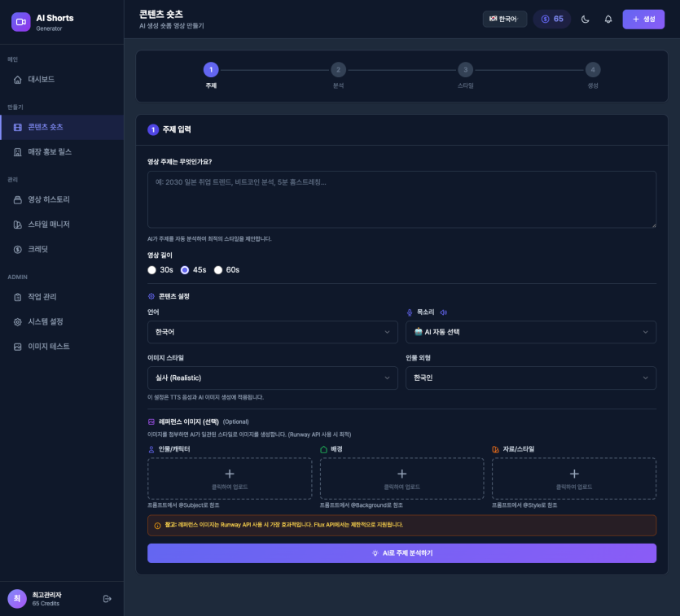Click the AI로 주제 분석하기 button

[401, 553]
